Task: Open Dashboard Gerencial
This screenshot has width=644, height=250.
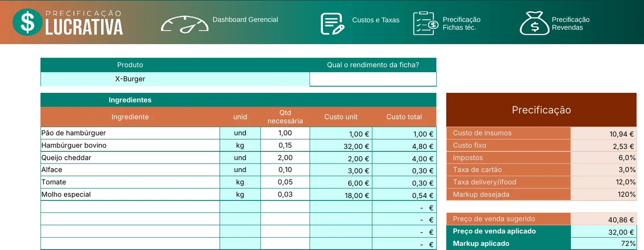Action: click(245, 20)
